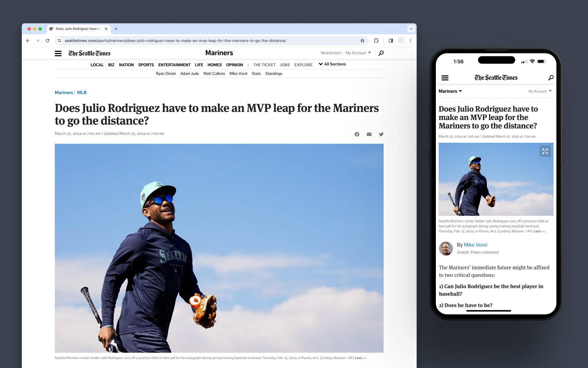Click The Seattle Times logo in desktop browser
This screenshot has width=588, height=368.
pos(89,53)
